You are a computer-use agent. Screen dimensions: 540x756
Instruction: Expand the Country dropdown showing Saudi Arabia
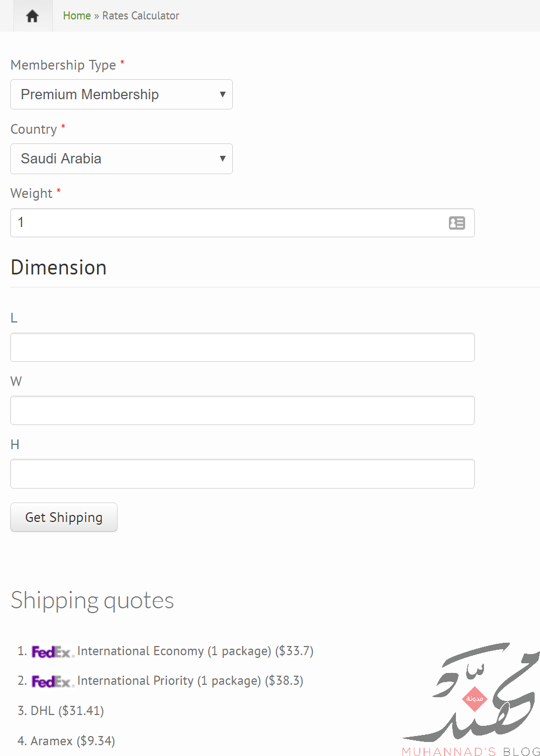point(121,159)
